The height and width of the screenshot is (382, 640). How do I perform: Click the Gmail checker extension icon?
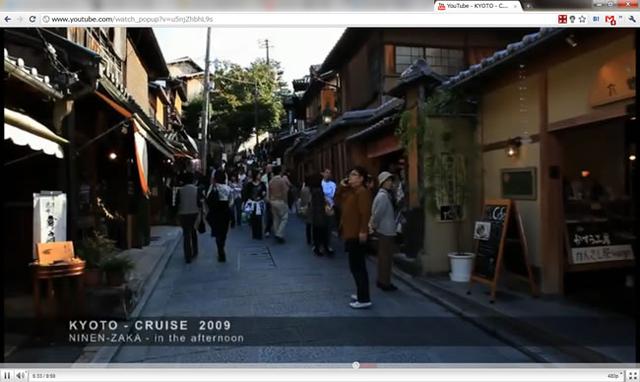(610, 20)
